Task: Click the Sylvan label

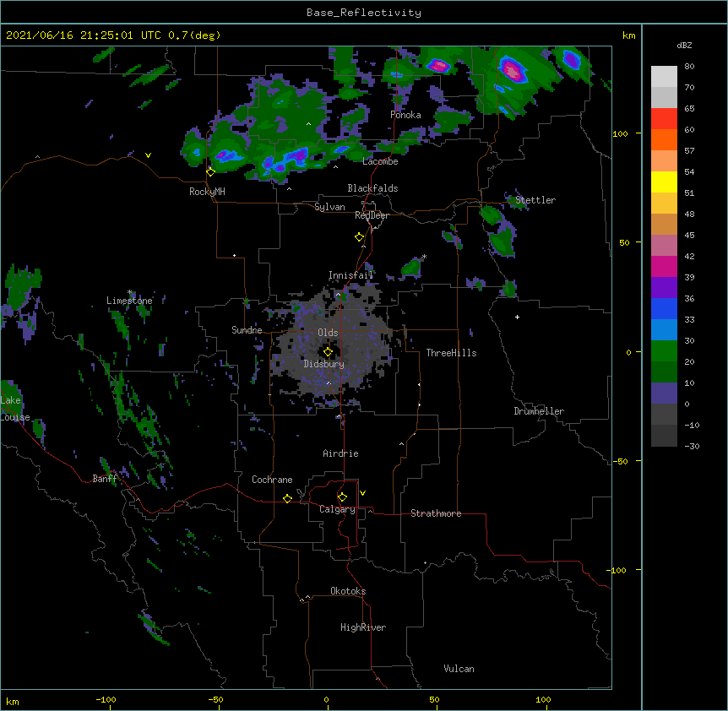Action: (x=329, y=207)
